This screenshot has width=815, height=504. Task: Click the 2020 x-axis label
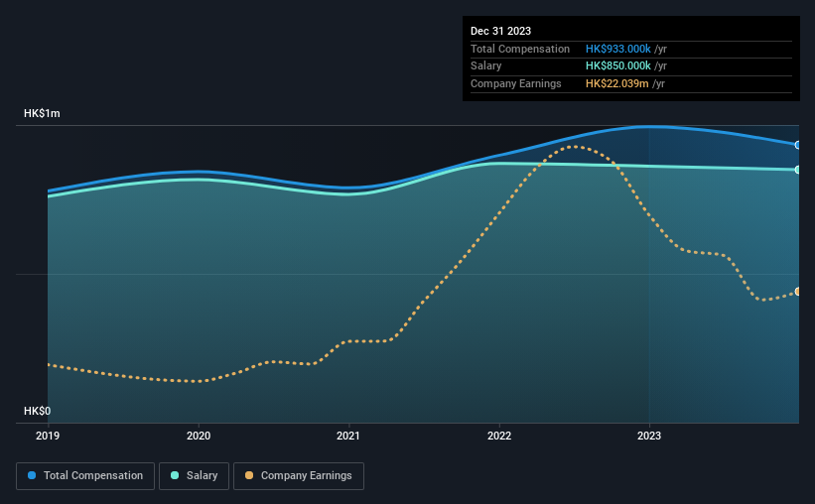[199, 436]
